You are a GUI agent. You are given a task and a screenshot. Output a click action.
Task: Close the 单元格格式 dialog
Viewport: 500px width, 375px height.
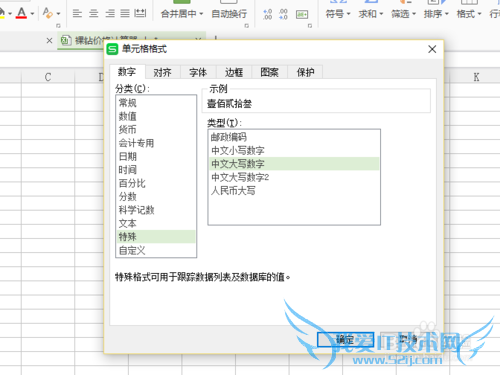(432, 49)
